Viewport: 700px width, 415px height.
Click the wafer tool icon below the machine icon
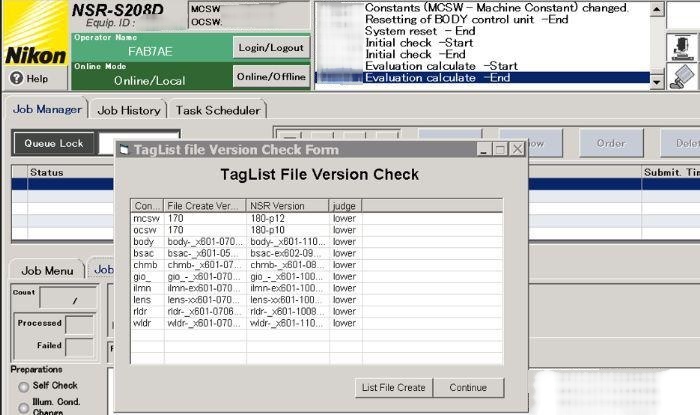(x=682, y=77)
